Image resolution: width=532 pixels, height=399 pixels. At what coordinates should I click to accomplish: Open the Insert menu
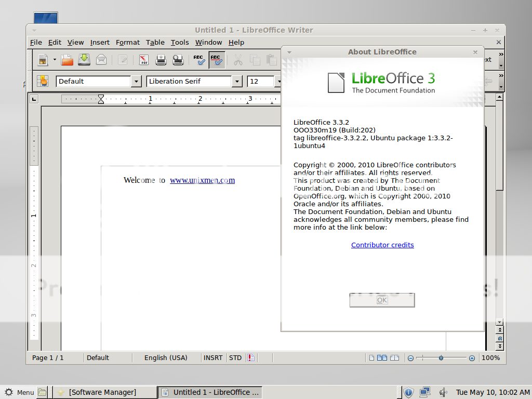(x=100, y=43)
